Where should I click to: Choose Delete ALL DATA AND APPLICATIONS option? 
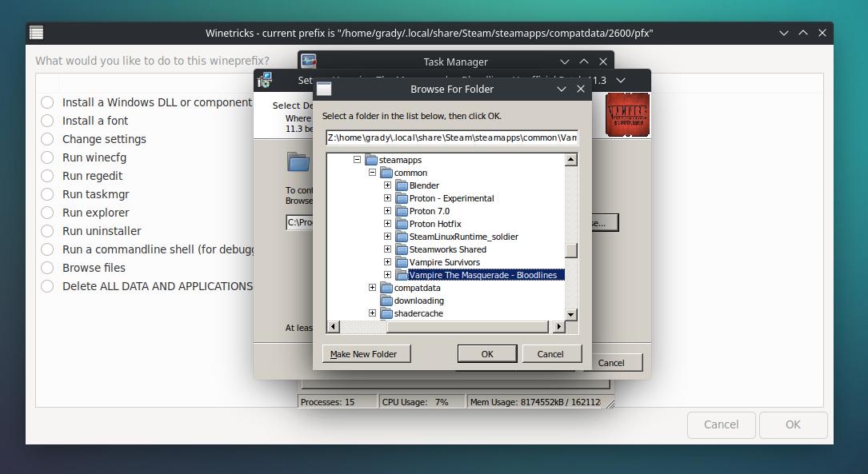click(48, 286)
